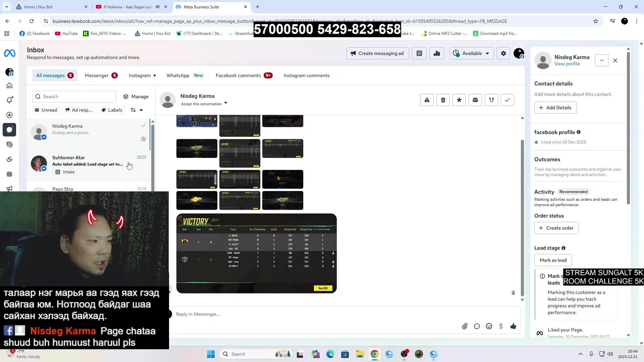Screen dimensions: 644x362
Task: Open the compass icon in left sidebar
Action: pos(10,115)
